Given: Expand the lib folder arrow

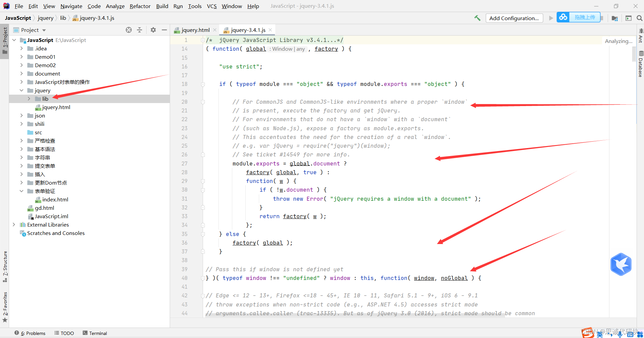Looking at the screenshot, I should click(x=29, y=99).
